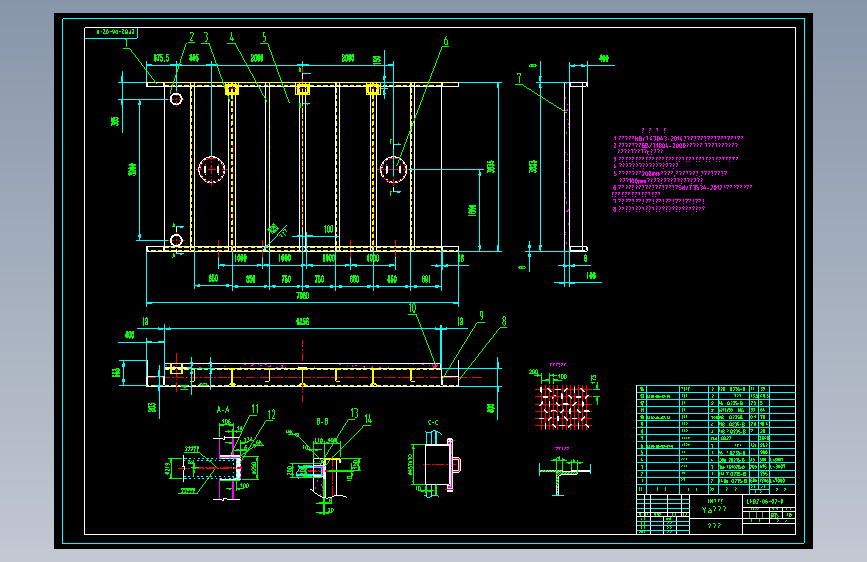This screenshot has height=562, width=867.
Task: Select part callout number 13
Action: pos(354,413)
